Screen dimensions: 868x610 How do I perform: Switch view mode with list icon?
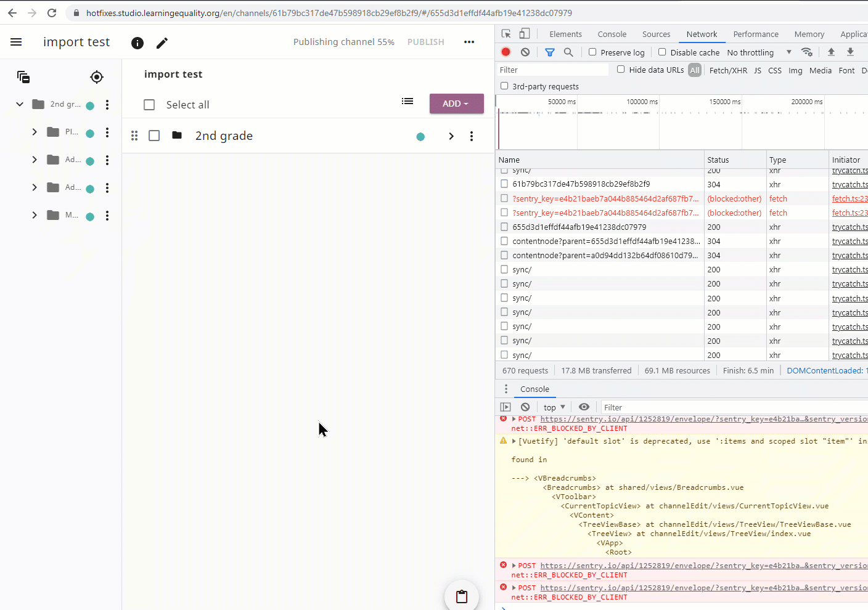[407, 101]
